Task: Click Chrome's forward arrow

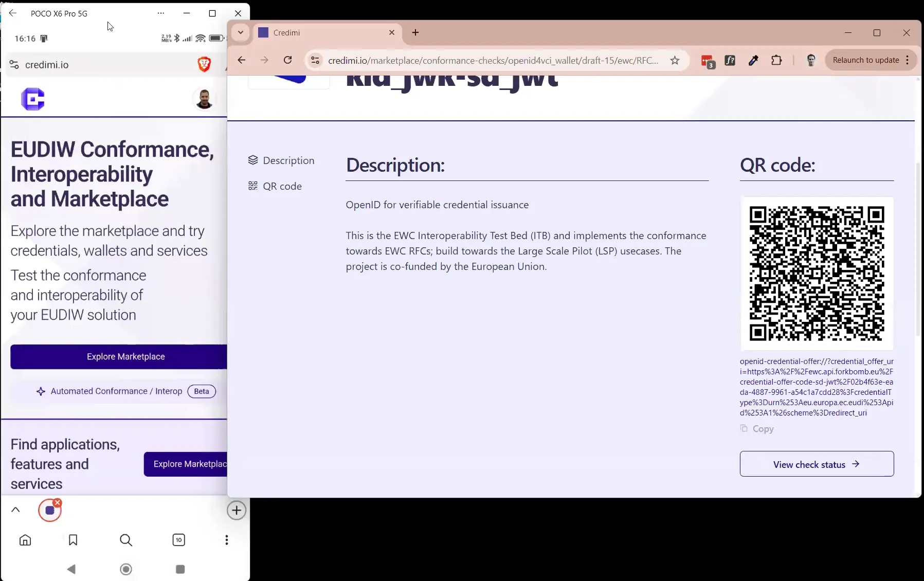Action: pos(264,60)
